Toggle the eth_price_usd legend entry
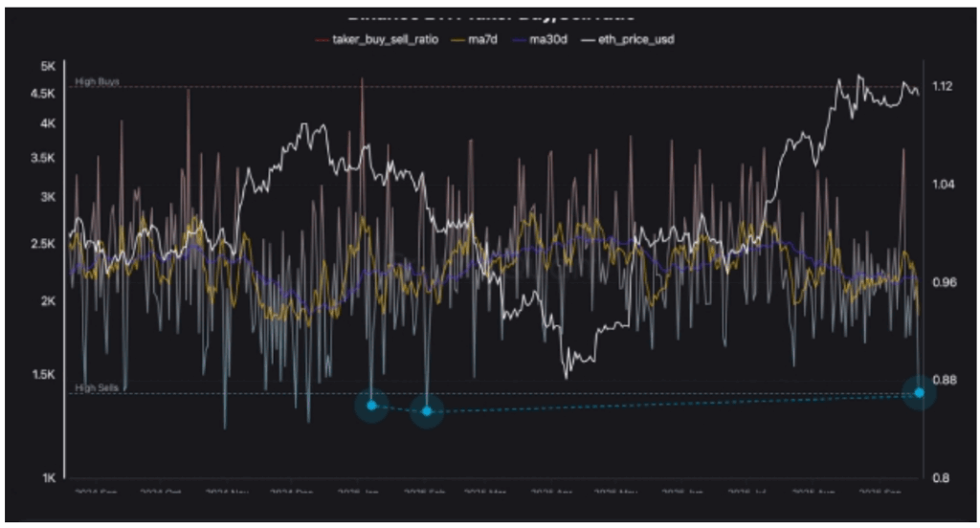The image size is (980, 528). pyautogui.click(x=628, y=40)
